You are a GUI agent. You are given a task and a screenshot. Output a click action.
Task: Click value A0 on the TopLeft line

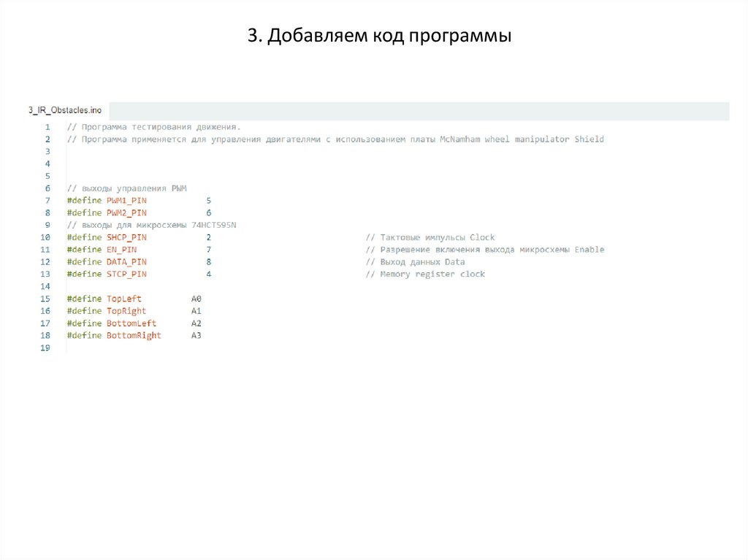pyautogui.click(x=196, y=299)
